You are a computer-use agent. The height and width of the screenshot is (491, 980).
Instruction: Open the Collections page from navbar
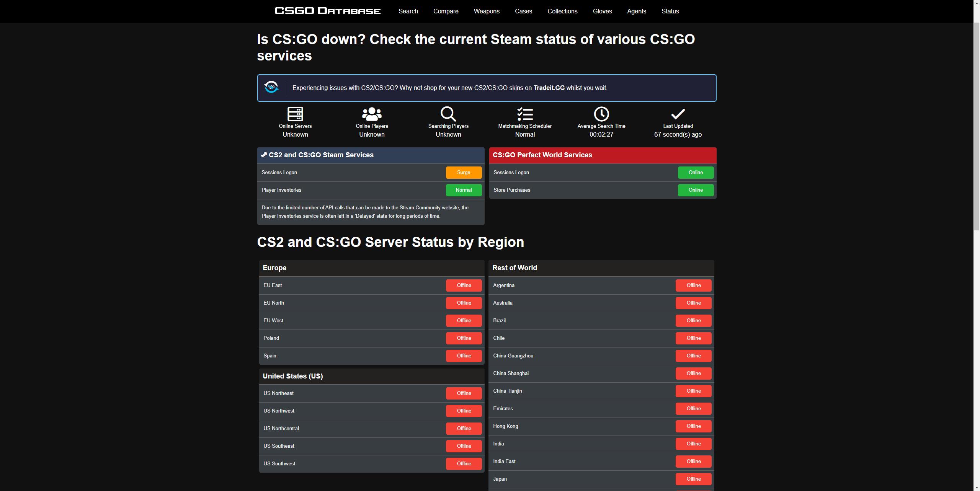tap(562, 11)
